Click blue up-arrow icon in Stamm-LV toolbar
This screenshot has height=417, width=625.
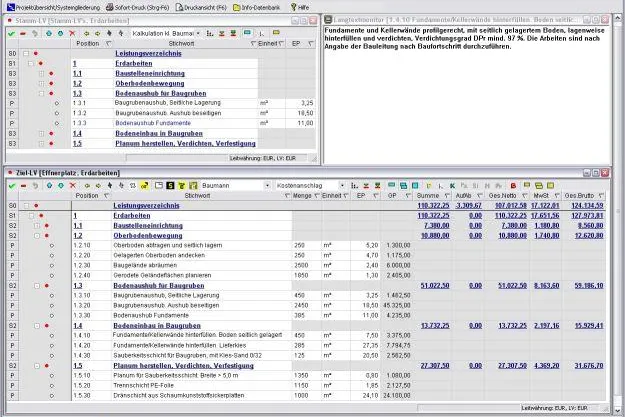49,33
